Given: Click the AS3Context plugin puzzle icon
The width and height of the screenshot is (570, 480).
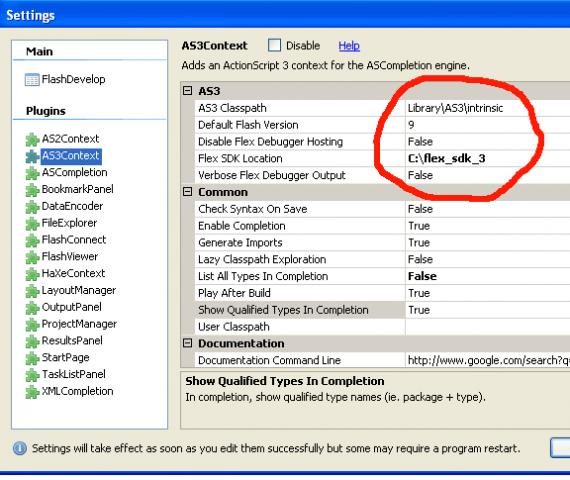Looking at the screenshot, I should [x=32, y=156].
